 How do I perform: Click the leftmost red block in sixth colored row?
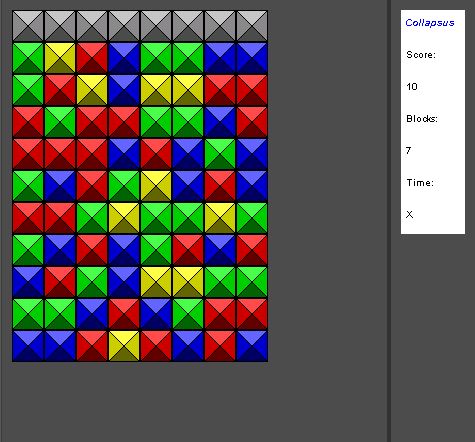coord(28,218)
